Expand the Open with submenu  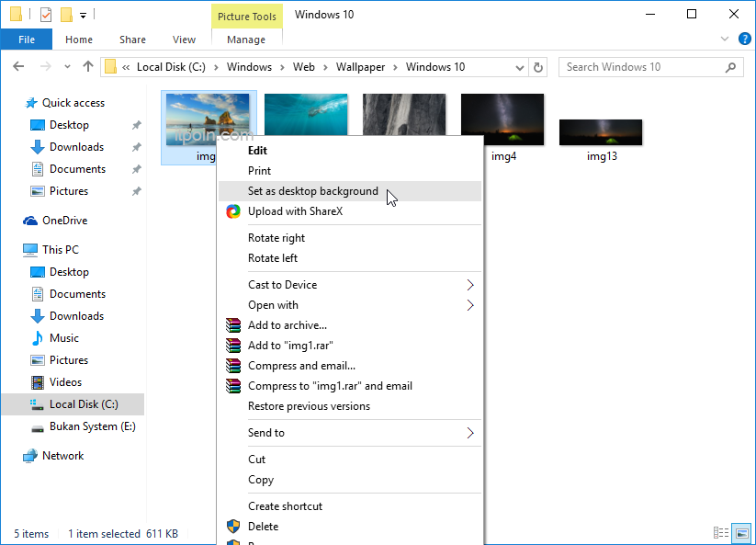tap(350, 305)
